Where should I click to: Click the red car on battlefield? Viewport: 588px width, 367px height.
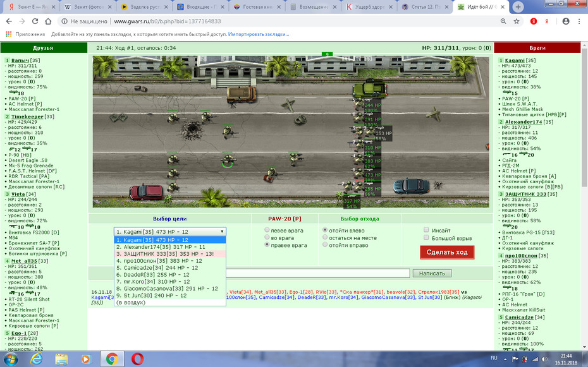146,192
